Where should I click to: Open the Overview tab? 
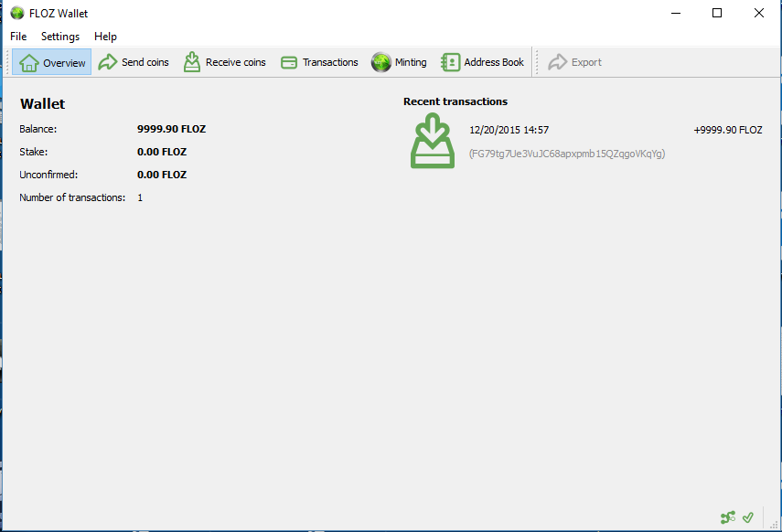[x=52, y=62]
